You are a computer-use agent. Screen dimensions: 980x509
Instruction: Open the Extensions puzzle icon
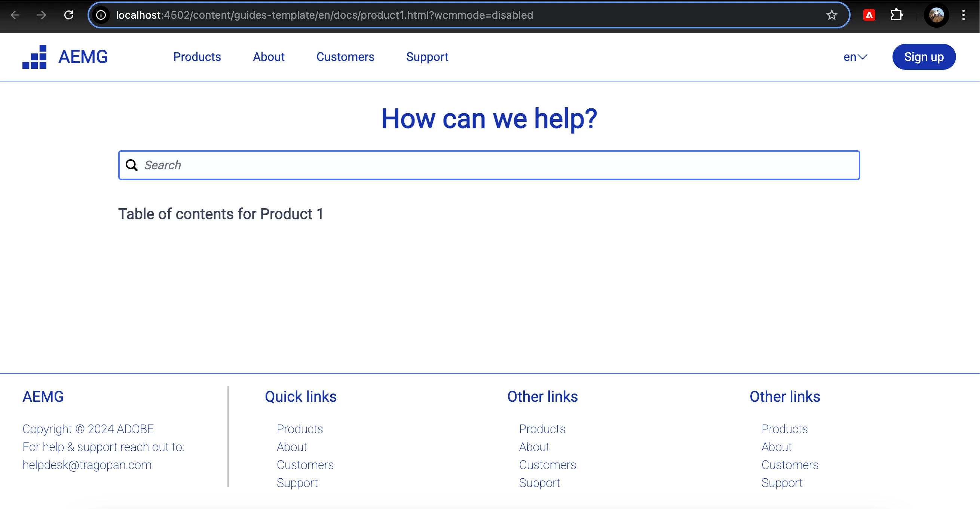(896, 15)
